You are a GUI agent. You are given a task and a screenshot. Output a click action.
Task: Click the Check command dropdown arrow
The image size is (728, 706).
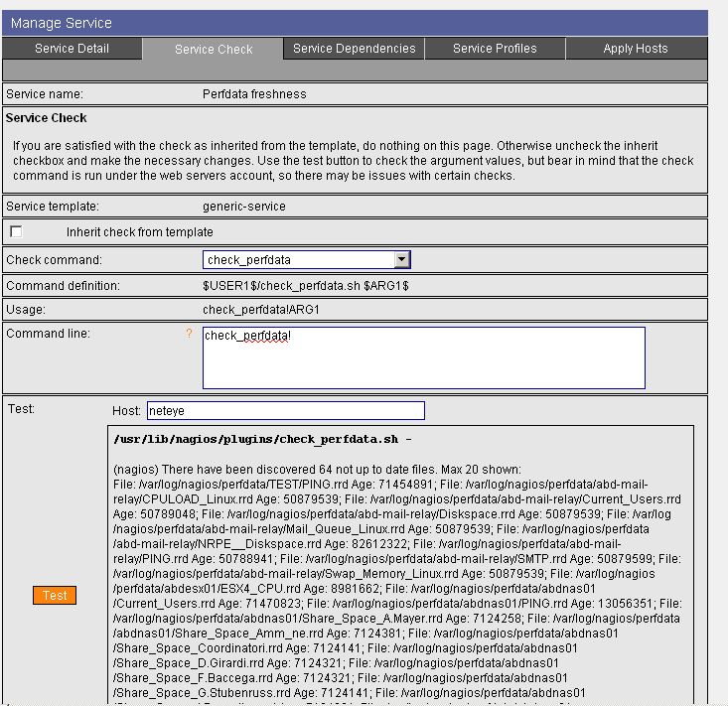[402, 260]
